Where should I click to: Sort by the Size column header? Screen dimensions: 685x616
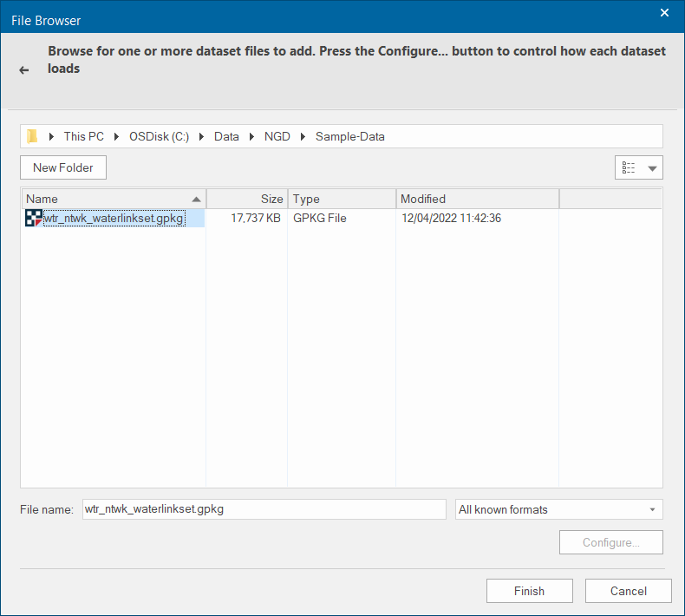[247, 199]
